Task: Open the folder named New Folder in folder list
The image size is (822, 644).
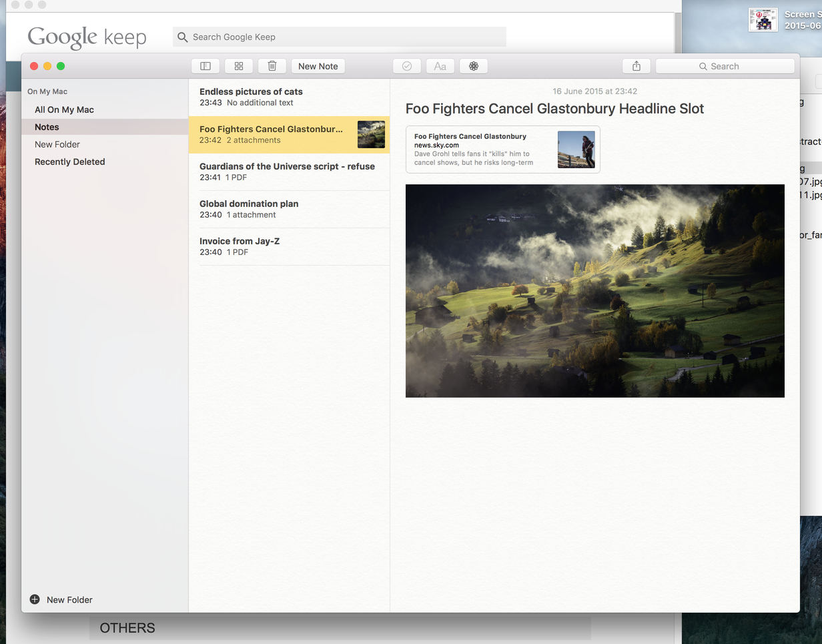Action: [105, 144]
